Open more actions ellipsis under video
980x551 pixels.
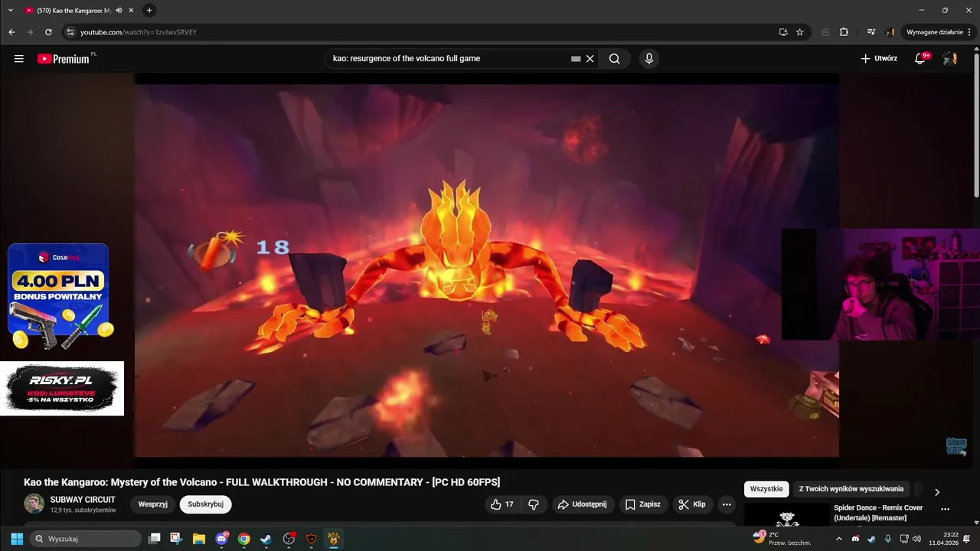coord(727,504)
